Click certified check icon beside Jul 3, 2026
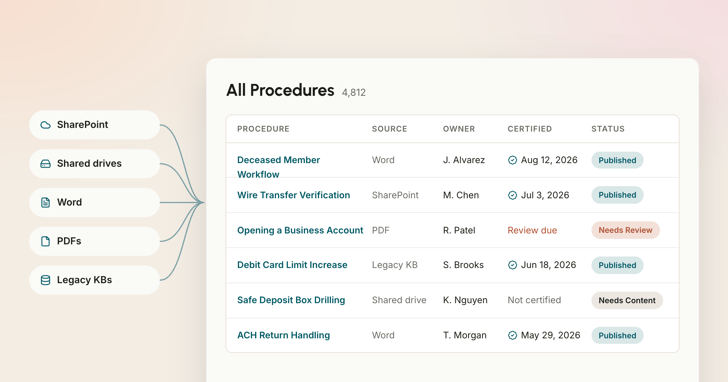The height and width of the screenshot is (382, 728). pos(512,195)
